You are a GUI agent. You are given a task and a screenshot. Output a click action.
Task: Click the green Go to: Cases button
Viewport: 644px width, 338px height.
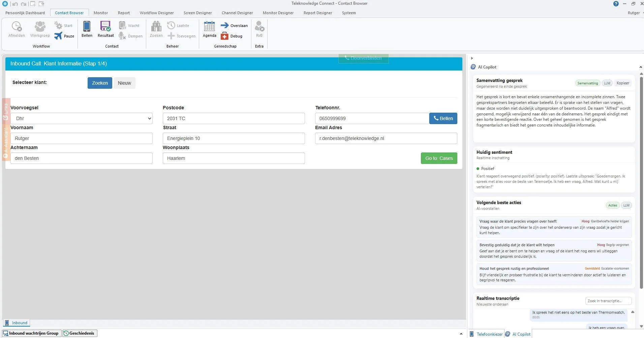click(x=439, y=158)
